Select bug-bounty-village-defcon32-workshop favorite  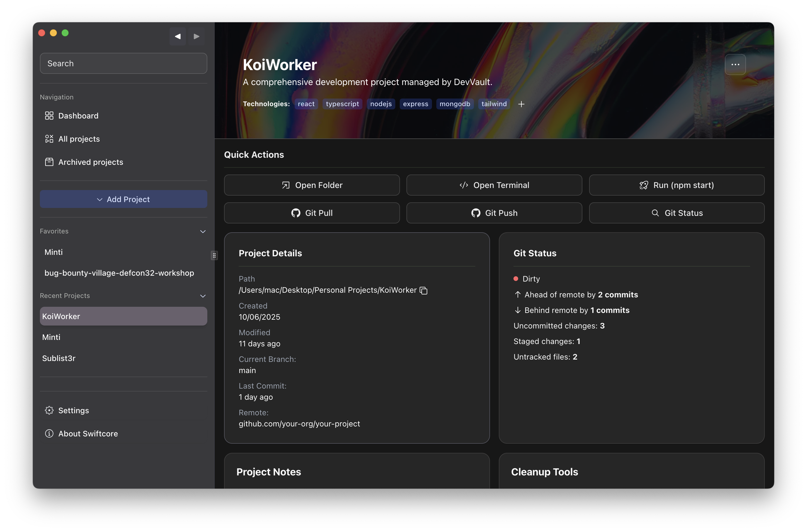click(x=119, y=273)
